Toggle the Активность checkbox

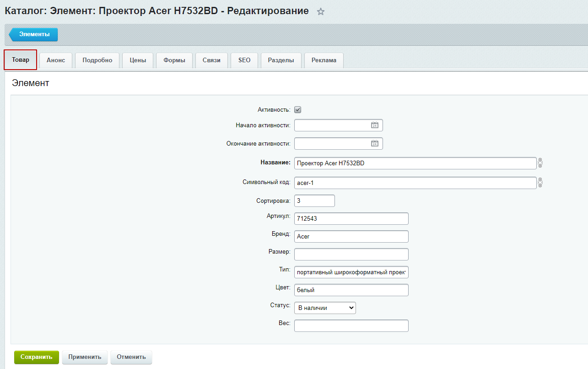(x=297, y=110)
